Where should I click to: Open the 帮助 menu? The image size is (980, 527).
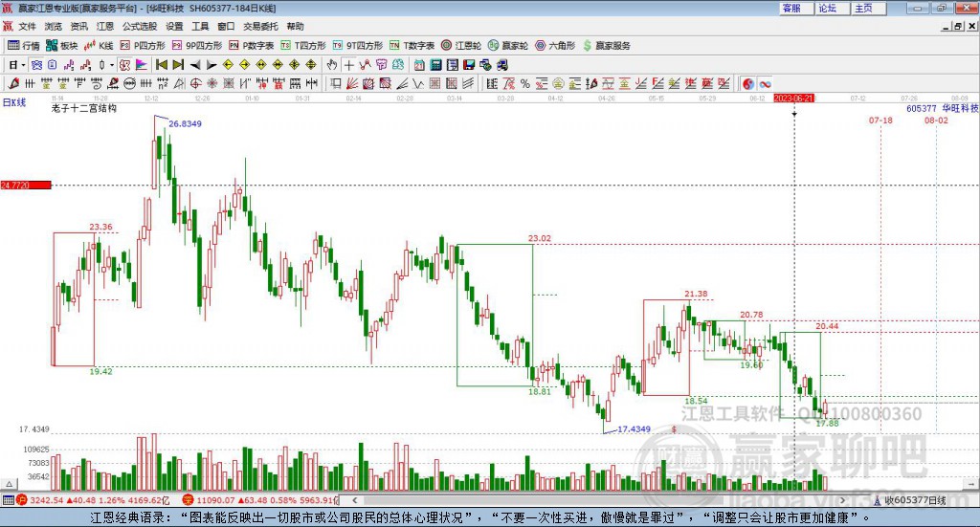point(295,26)
